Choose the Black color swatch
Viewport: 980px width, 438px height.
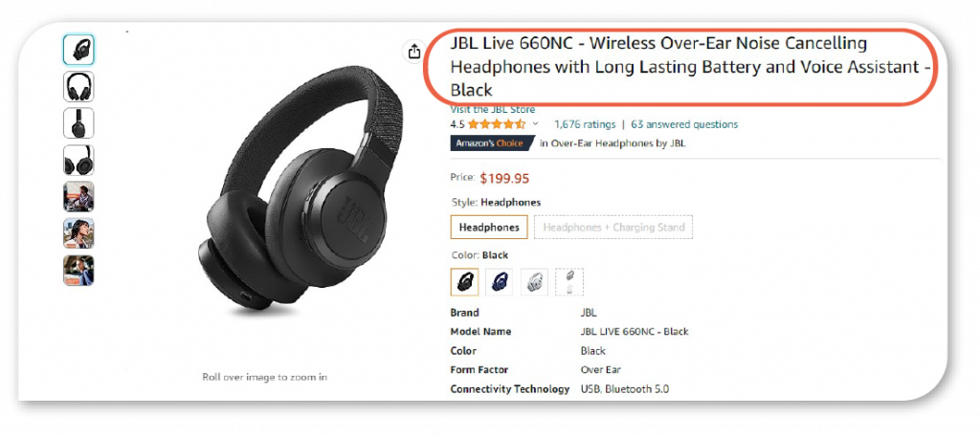coord(464,282)
